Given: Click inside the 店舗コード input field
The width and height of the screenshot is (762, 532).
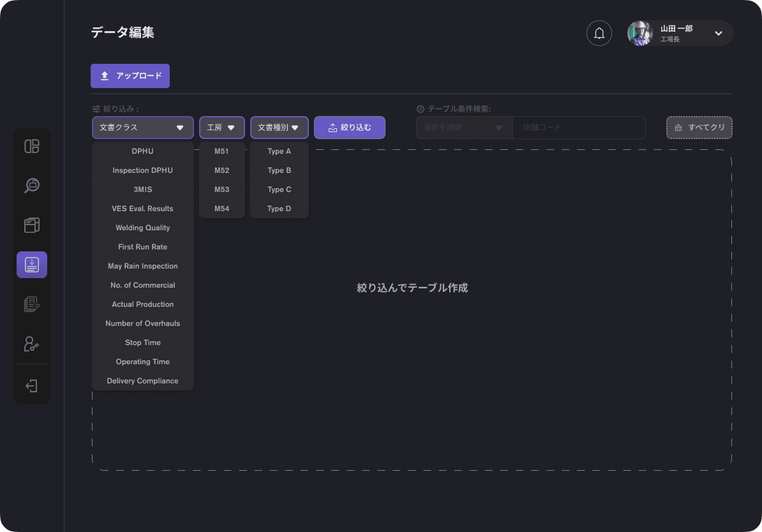Looking at the screenshot, I should (579, 128).
